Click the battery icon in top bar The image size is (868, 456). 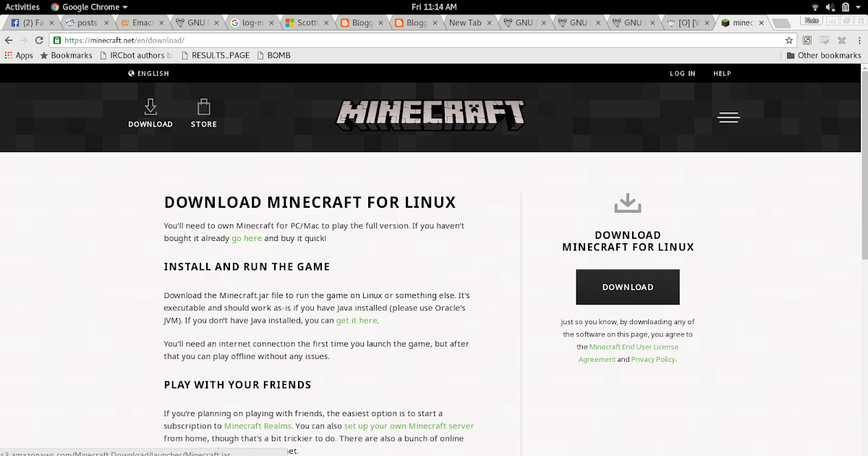pos(844,7)
